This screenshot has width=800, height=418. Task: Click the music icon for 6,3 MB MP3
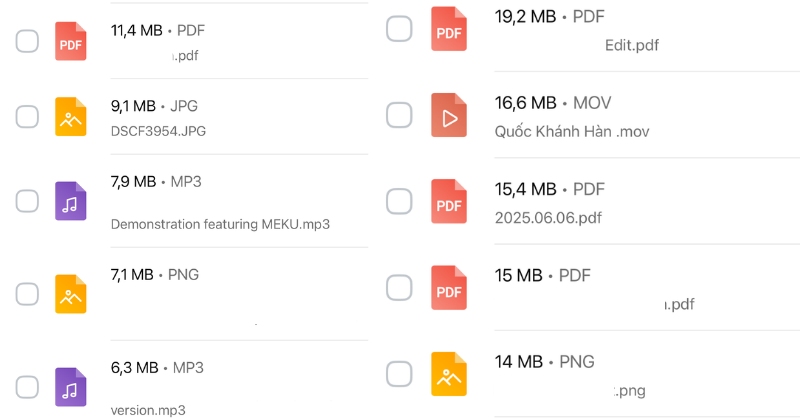71,387
